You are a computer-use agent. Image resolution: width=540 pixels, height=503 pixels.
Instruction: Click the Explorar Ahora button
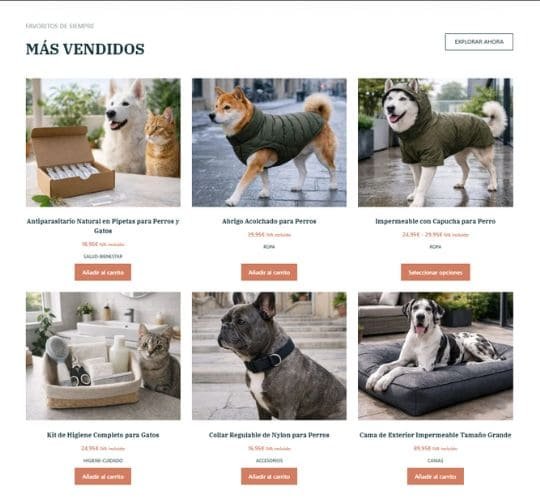479,42
